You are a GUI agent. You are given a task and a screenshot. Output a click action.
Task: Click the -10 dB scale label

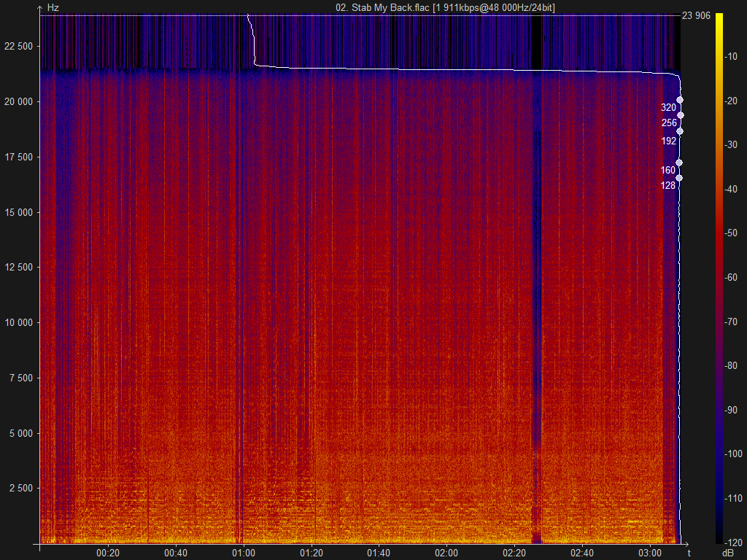click(731, 57)
